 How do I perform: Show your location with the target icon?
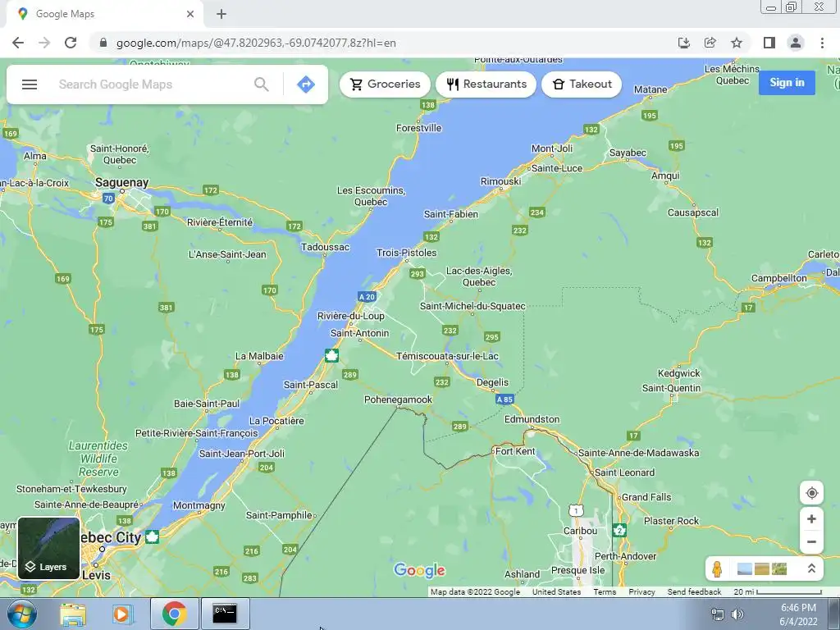click(811, 493)
